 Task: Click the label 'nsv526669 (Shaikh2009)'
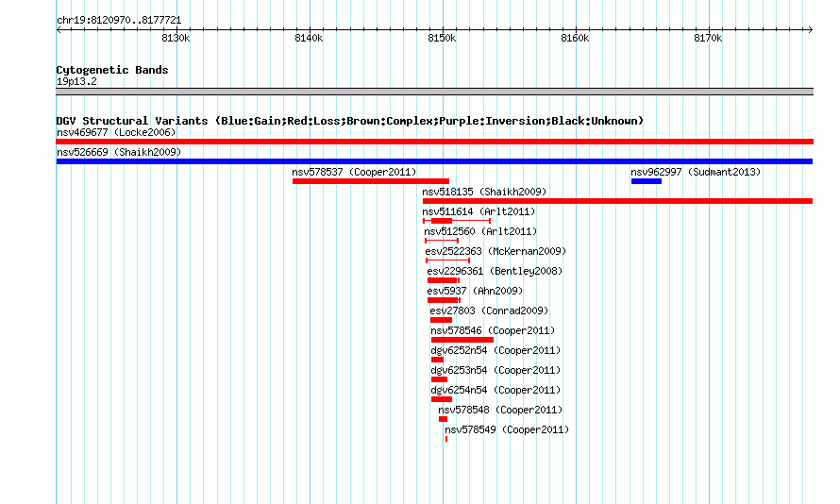(x=119, y=152)
